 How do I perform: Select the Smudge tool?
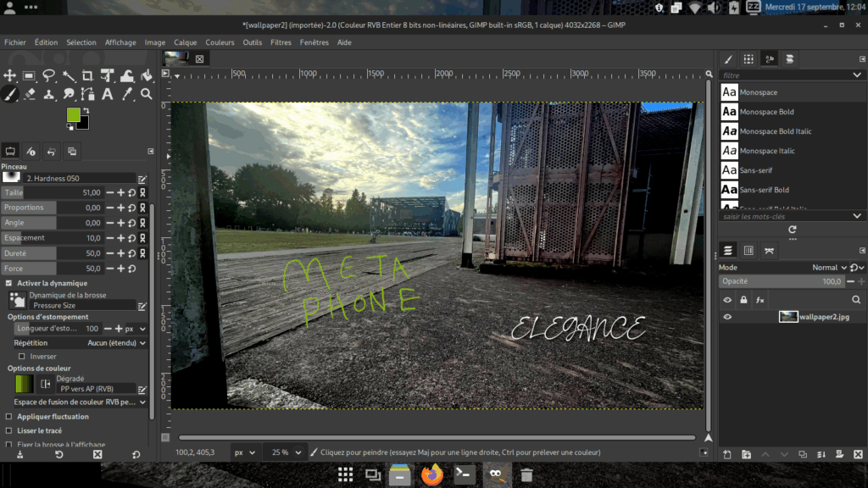point(69,95)
